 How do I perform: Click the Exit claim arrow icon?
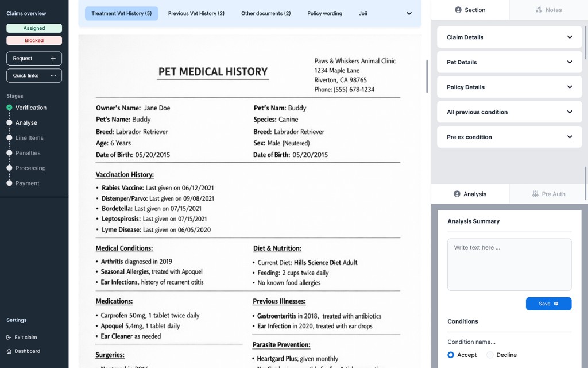(9, 337)
